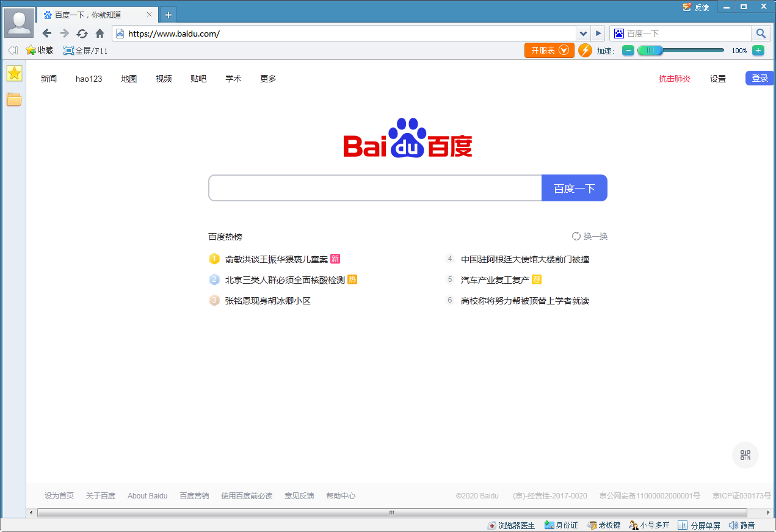Open 视频 in Baidu navigation
776x532 pixels.
(x=164, y=79)
